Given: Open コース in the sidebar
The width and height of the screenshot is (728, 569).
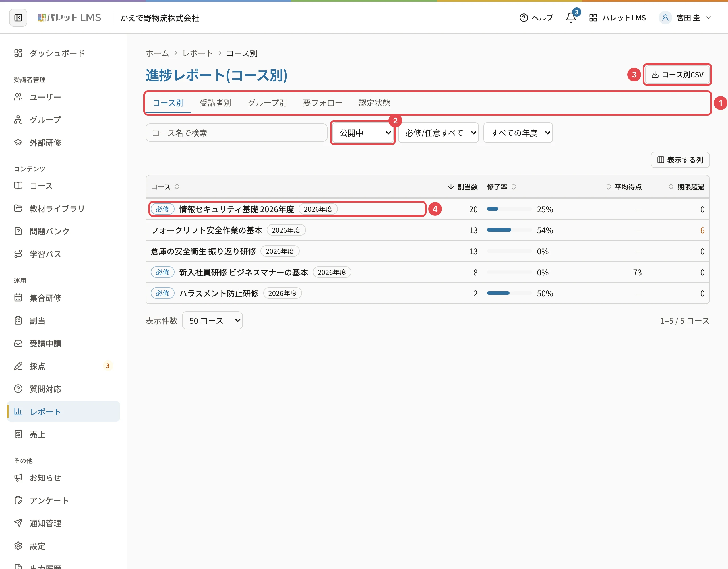Looking at the screenshot, I should point(63,186).
